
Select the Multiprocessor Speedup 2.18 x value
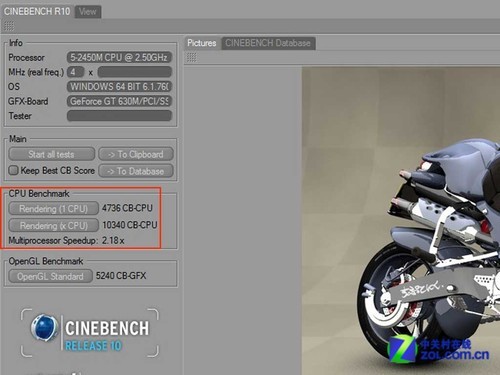pos(113,240)
